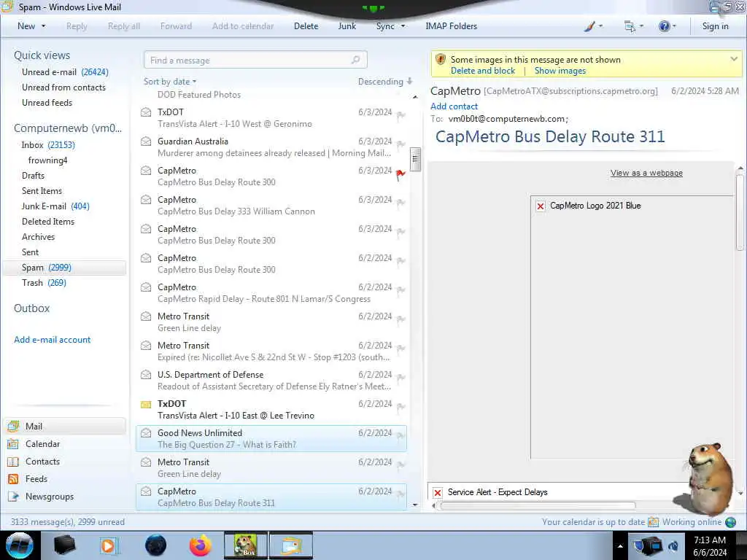Open the Drafts folder
Viewport: 747px width, 560px height.
(33, 175)
